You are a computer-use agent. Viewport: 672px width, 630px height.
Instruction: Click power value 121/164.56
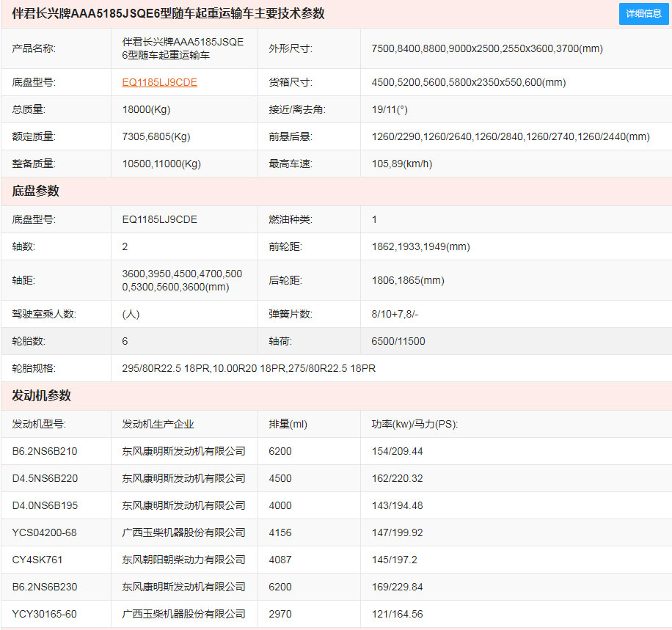(398, 614)
